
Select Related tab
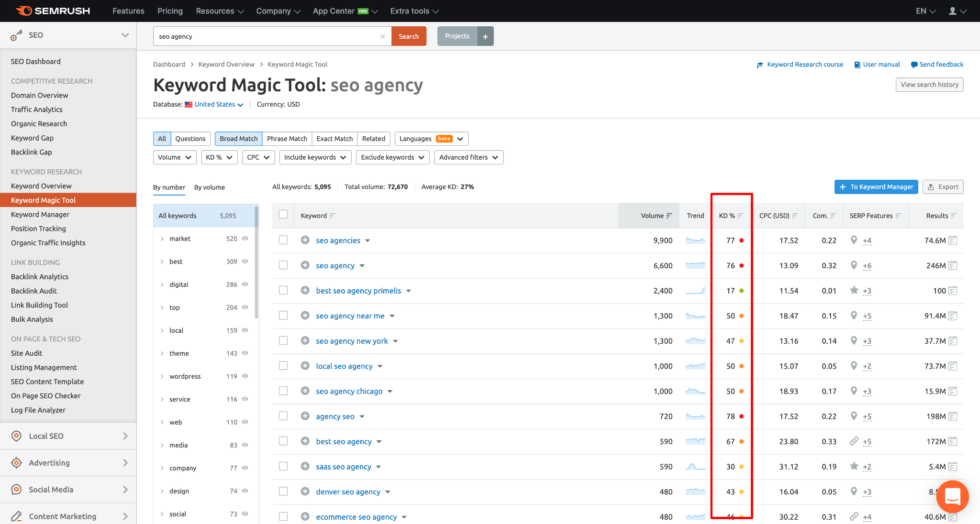pyautogui.click(x=374, y=139)
